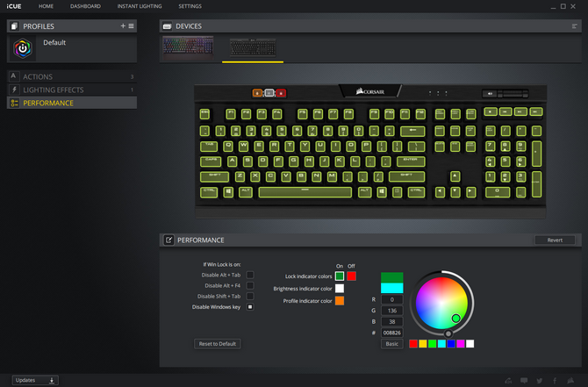Viewport: 588px width, 387px height.
Task: Click the Corsair logo on the keyboard
Action: 370,91
